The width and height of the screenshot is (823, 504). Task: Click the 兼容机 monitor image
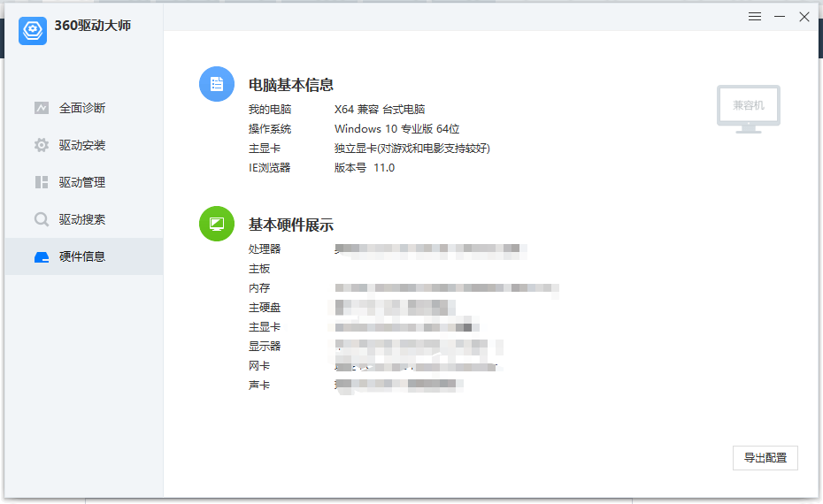[749, 109]
